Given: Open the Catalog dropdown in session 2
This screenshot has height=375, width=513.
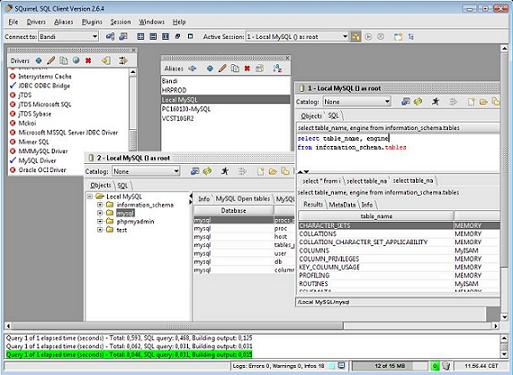Looking at the screenshot, I should click(176, 171).
